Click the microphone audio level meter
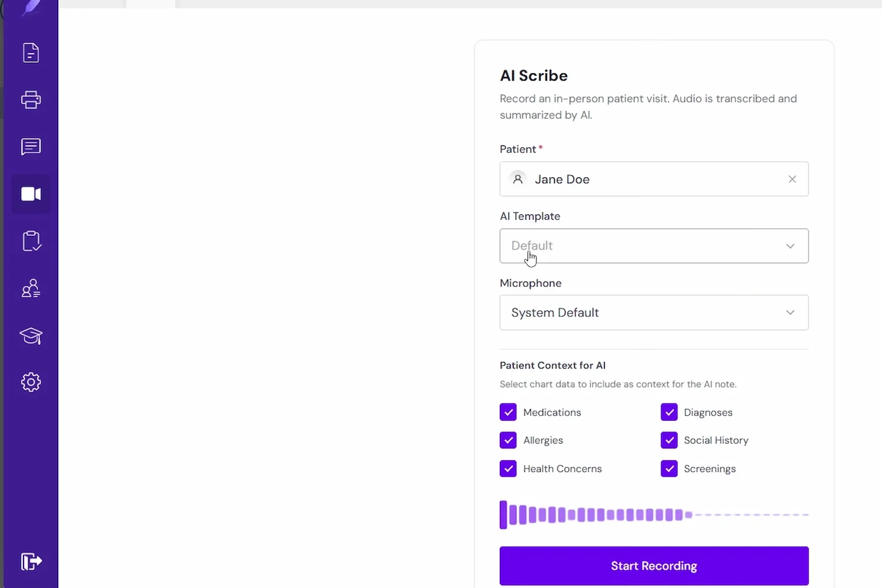This screenshot has height=588, width=882. (x=654, y=514)
